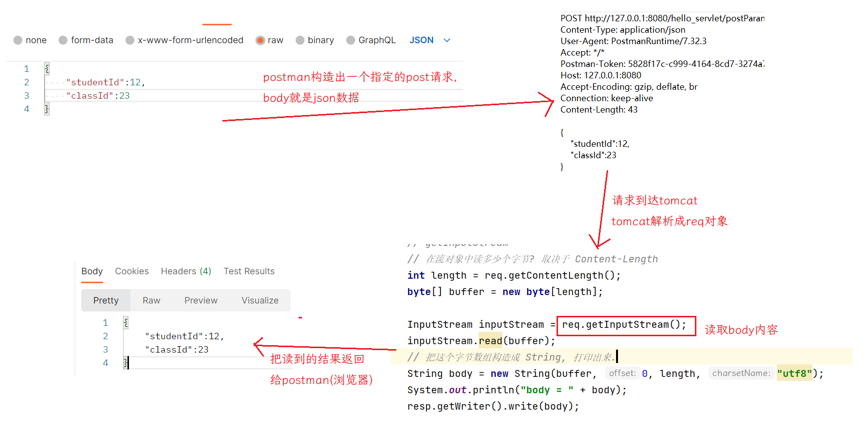Click "classId":23 line in request editor

98,96
